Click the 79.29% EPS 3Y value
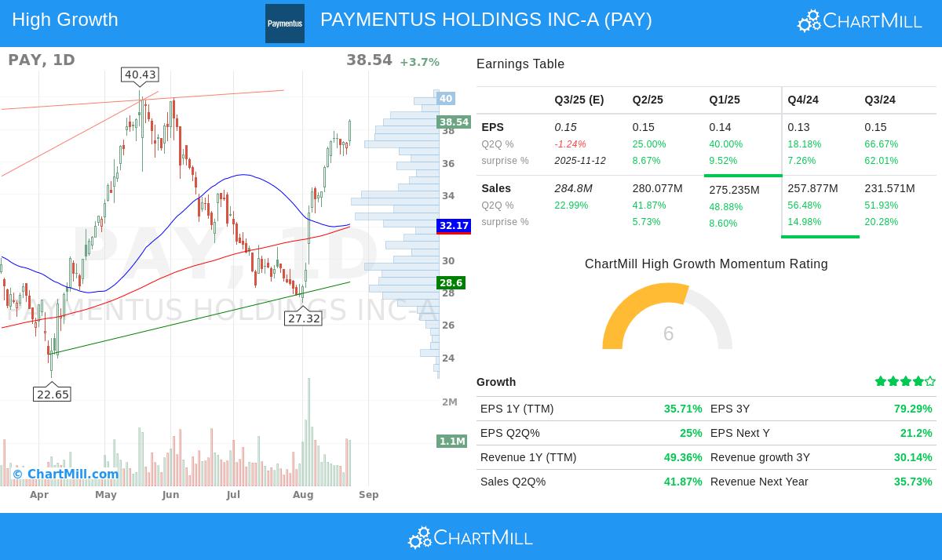This screenshot has height=560, width=942. pyautogui.click(x=913, y=409)
